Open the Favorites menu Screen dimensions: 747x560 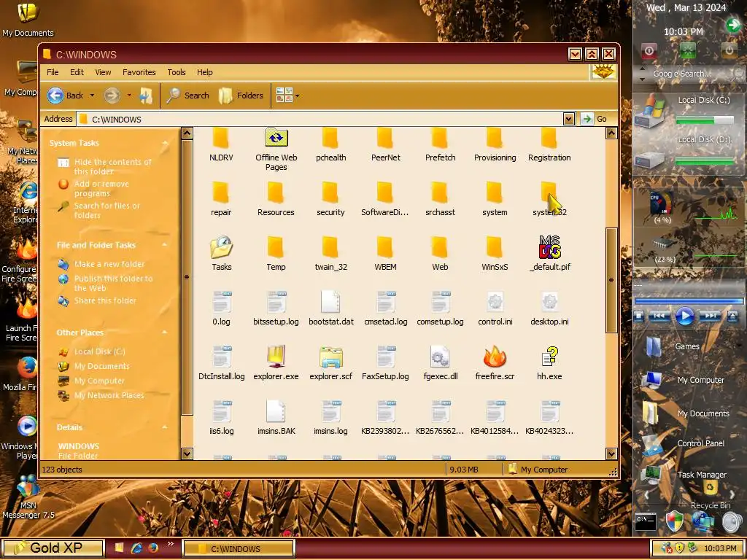139,72
